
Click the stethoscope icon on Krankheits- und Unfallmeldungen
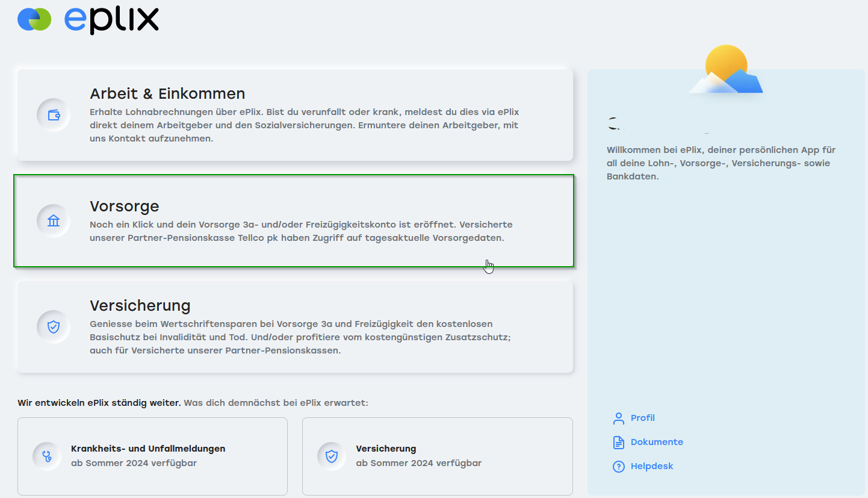tap(46, 456)
